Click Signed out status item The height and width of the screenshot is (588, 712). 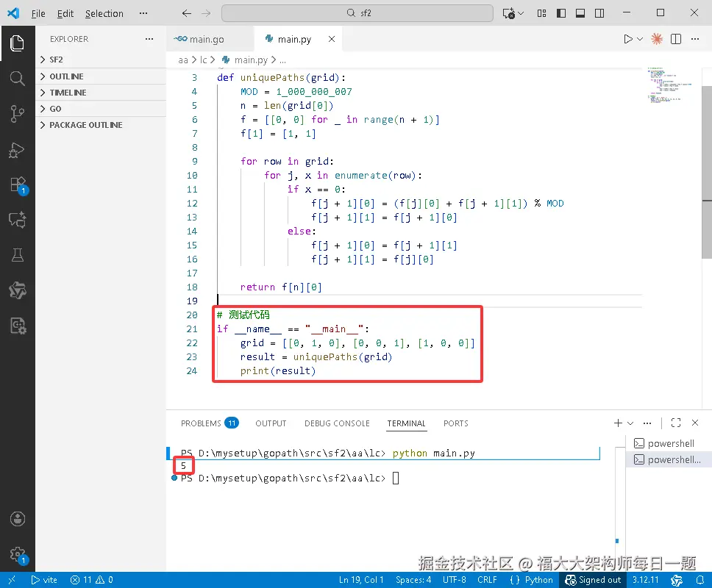tap(593, 580)
